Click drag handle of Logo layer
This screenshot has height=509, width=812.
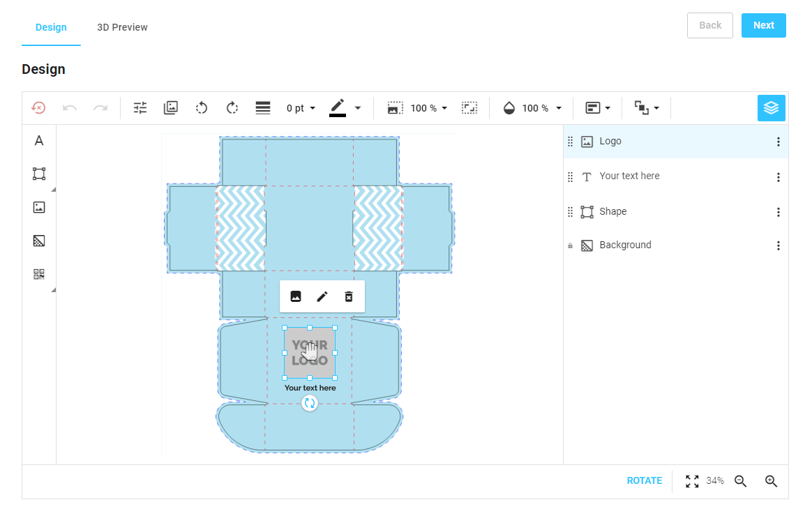pos(570,142)
